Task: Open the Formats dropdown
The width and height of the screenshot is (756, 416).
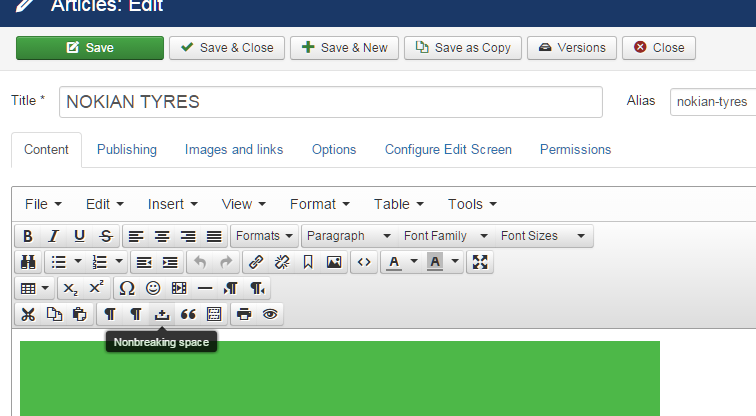Action: coord(264,236)
